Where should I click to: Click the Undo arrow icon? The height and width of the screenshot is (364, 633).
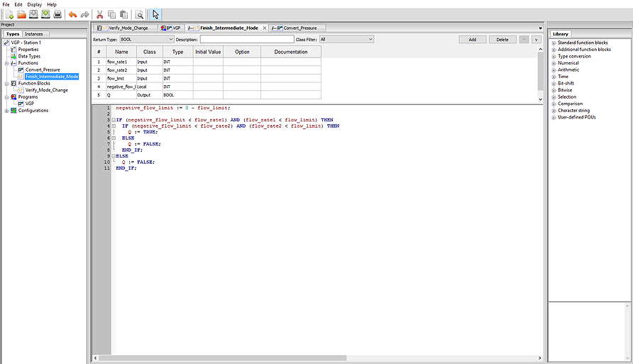72,14
